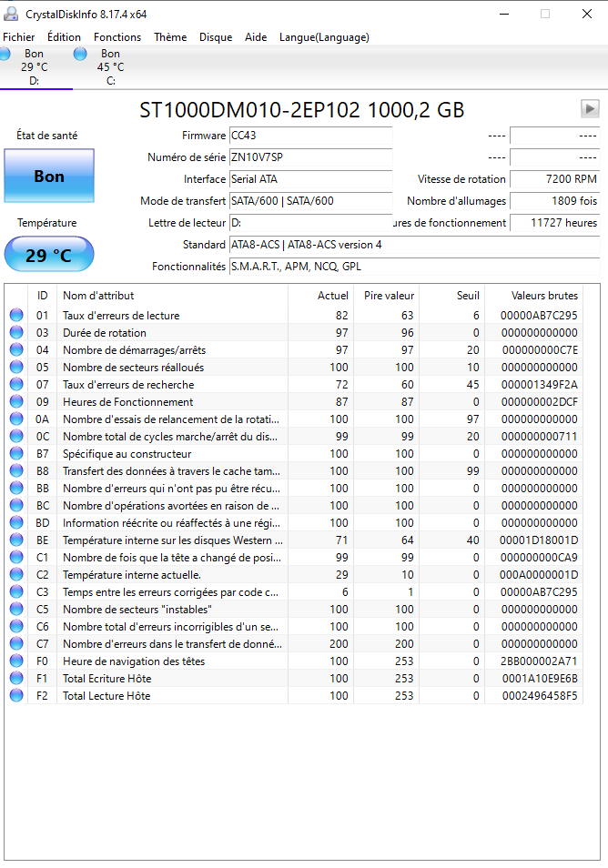Click the rotation speed field 7200 RPM
Screen dimensions: 608x868
click(x=555, y=179)
